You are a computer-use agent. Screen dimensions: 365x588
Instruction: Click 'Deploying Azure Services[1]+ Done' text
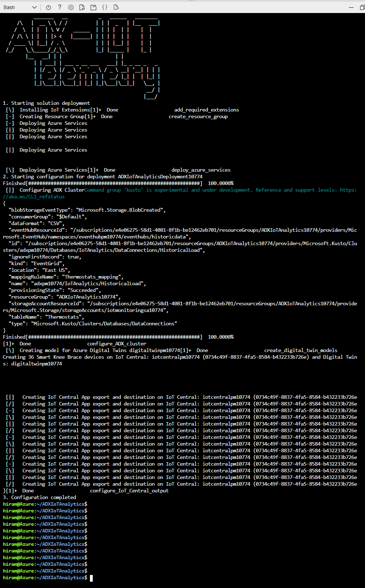[67, 170]
